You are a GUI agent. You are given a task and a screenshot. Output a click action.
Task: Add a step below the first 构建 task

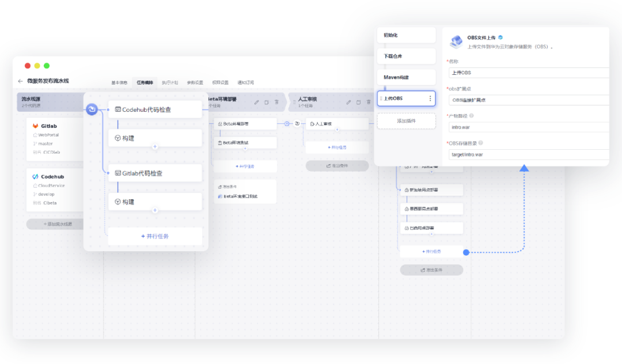(155, 147)
